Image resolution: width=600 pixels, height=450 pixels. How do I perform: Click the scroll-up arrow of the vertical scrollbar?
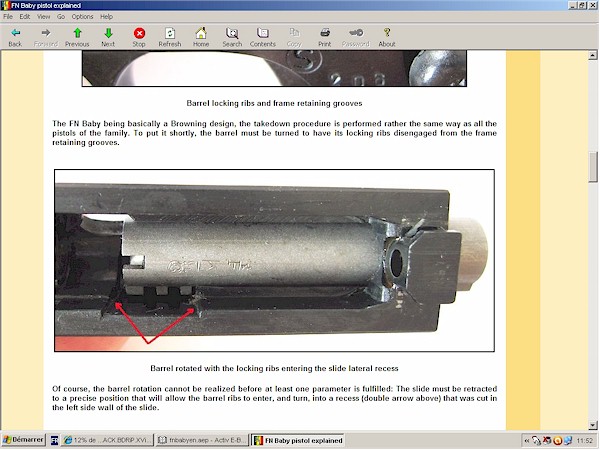593,55
